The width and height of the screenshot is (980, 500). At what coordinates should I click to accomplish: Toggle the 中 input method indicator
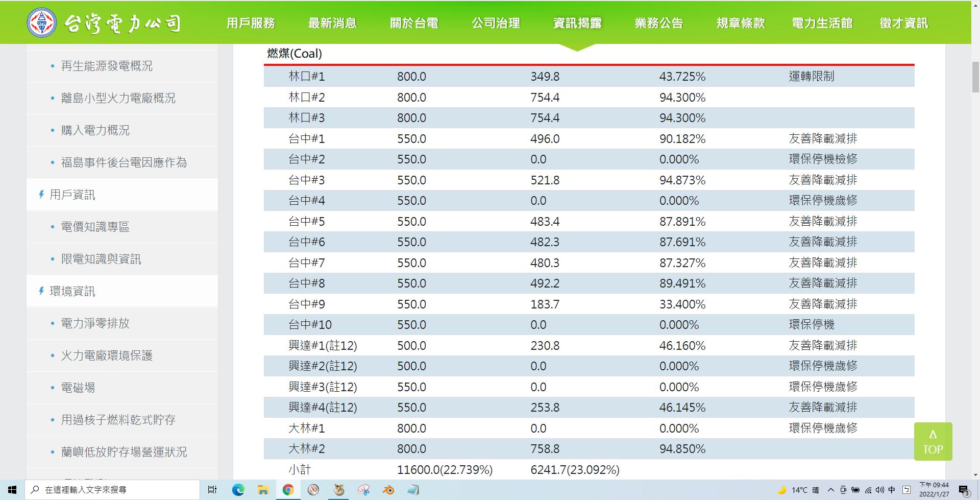pyautogui.click(x=892, y=490)
